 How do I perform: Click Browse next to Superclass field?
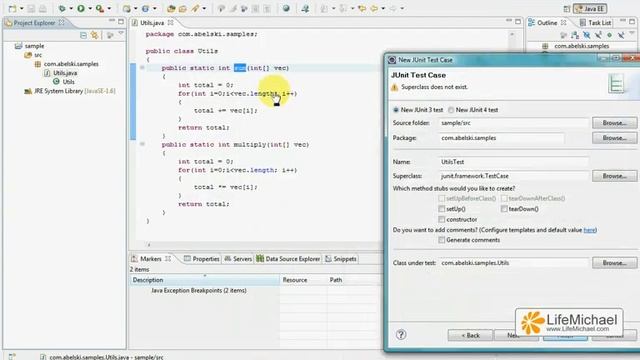614,176
